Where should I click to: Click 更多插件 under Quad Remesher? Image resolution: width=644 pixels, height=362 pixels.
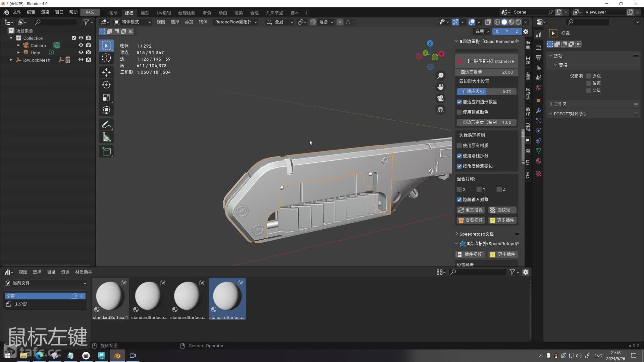click(x=502, y=221)
